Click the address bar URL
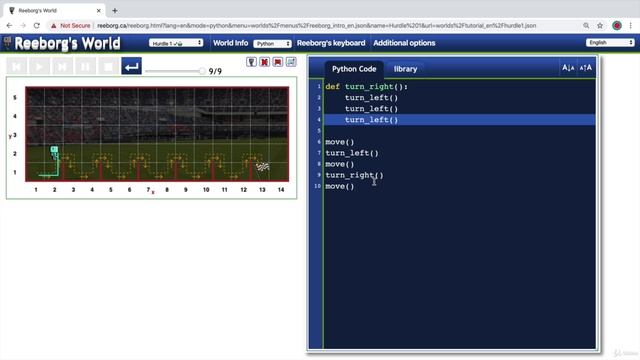The width and height of the screenshot is (640, 360). click(x=316, y=26)
